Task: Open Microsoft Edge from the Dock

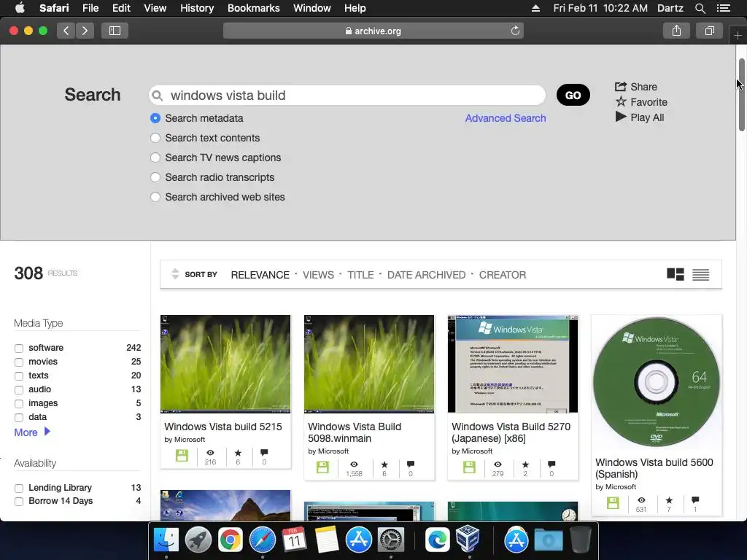Action: pyautogui.click(x=436, y=540)
